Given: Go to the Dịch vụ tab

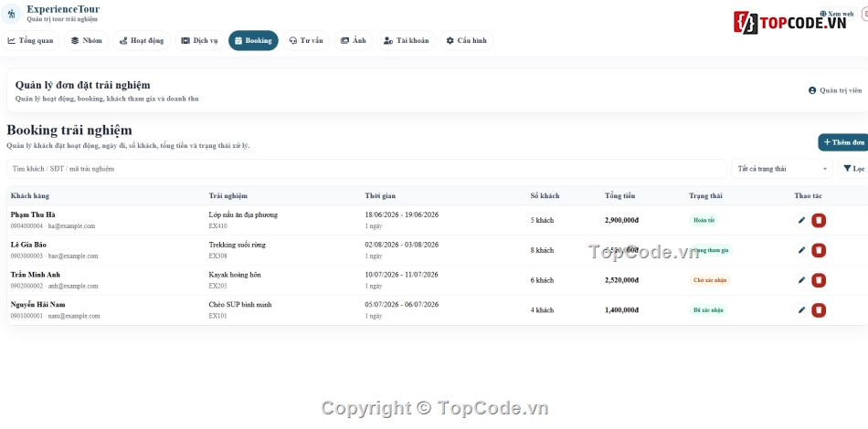Looking at the screenshot, I should pyautogui.click(x=200, y=40).
